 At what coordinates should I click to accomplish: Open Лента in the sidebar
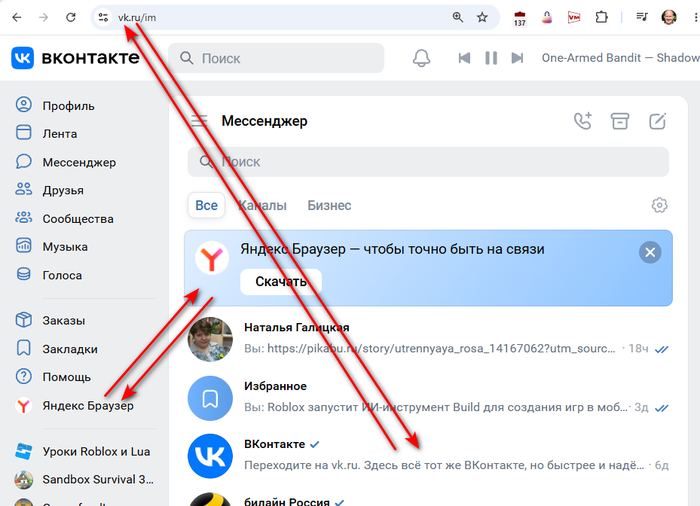[x=46, y=133]
